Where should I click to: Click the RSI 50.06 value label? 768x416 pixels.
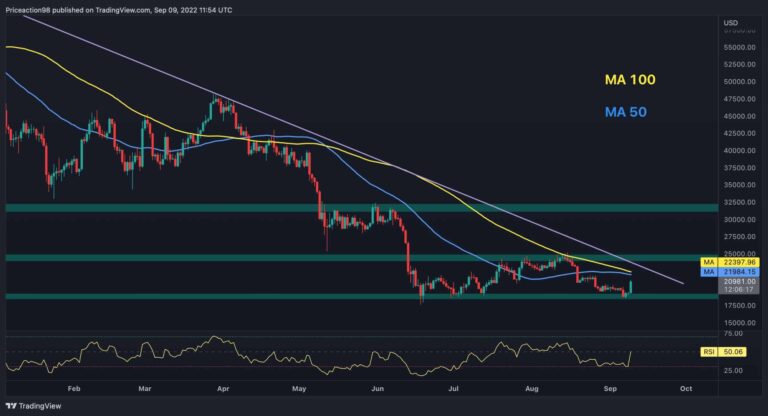click(x=724, y=352)
